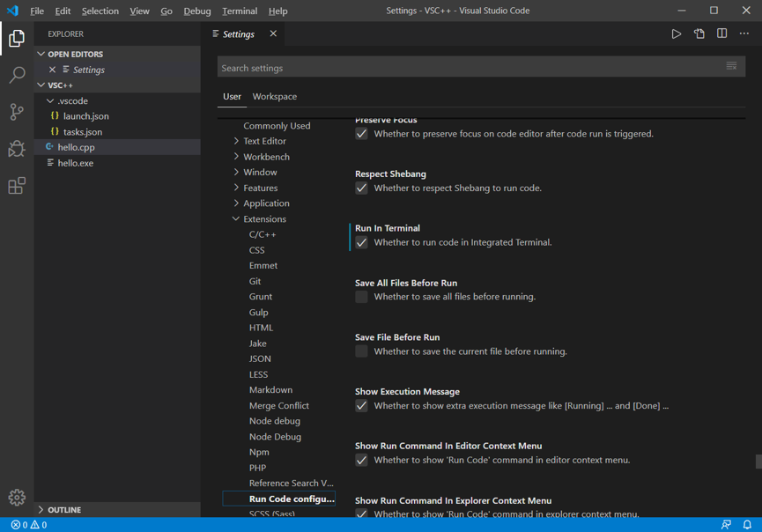Screen dimensions: 762x532
Task: Collapse the VSC++ folder section
Action: pyautogui.click(x=41, y=85)
